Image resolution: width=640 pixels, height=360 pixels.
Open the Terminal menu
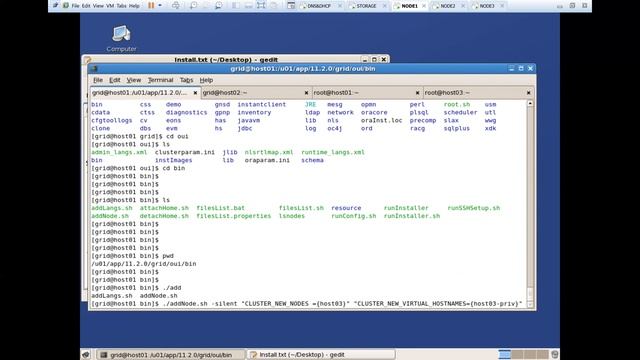point(160,80)
